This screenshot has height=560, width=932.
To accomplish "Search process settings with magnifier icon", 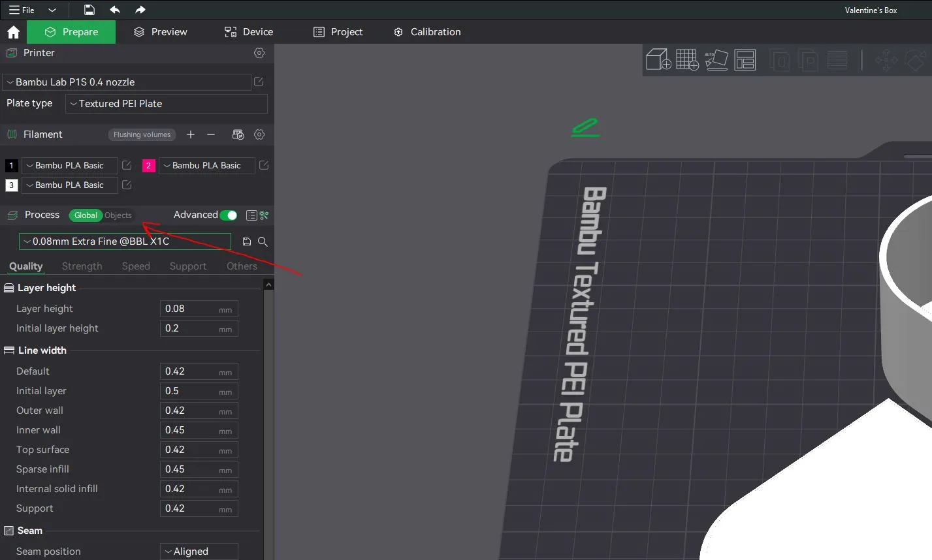I will [263, 241].
